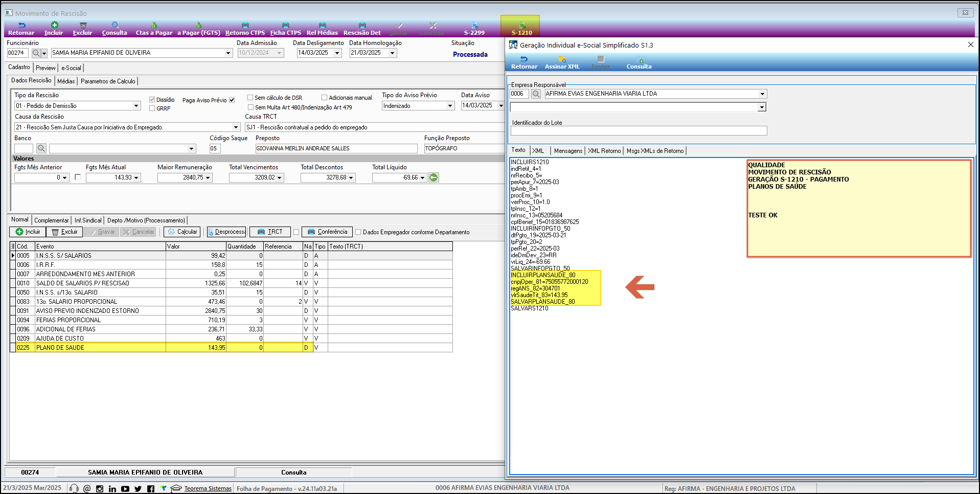Open the YouTube icon in status bar
This screenshot has height=494, width=980.
coord(125,489)
